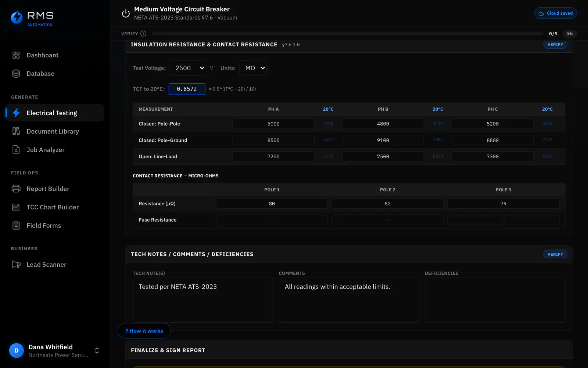
Task: Click the Closed Pole-Pole PH A field
Action: [x=273, y=124]
